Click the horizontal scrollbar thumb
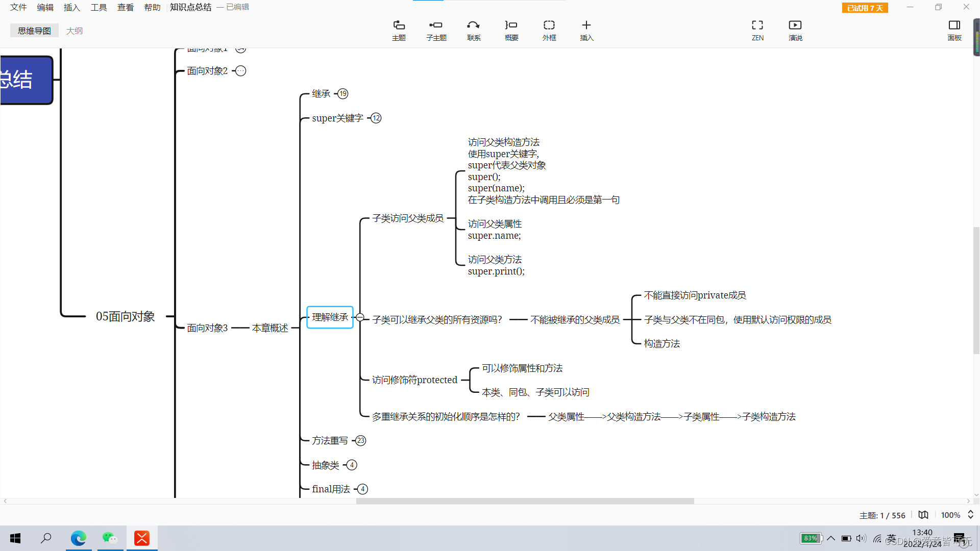The image size is (980, 551). [x=525, y=501]
